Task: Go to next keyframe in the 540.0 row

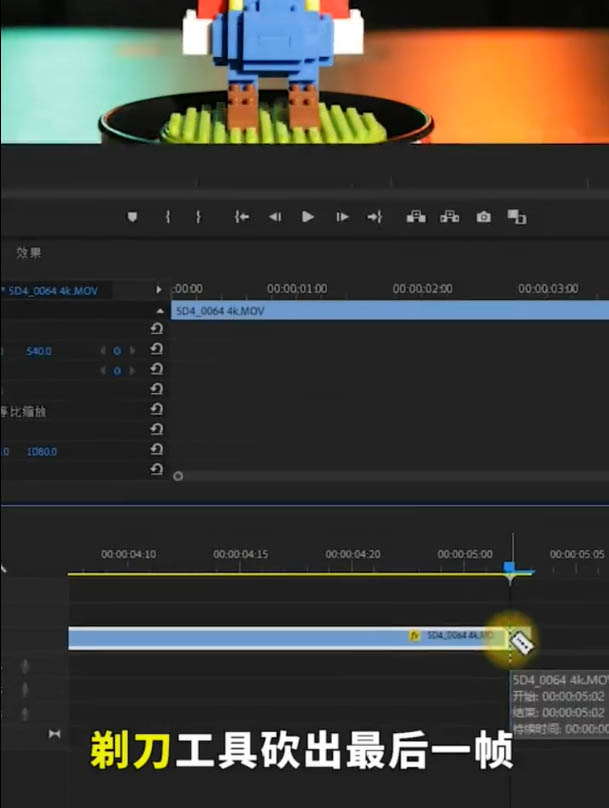Action: (x=132, y=351)
